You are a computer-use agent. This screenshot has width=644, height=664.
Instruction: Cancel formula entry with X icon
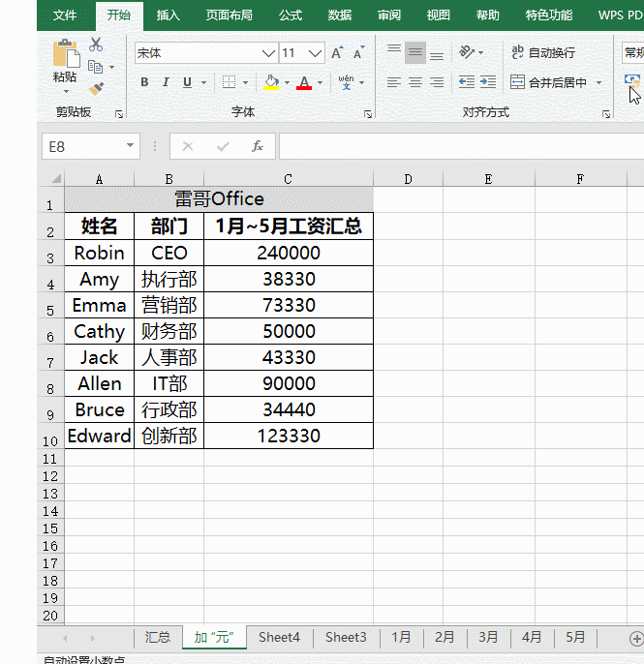coord(188,146)
